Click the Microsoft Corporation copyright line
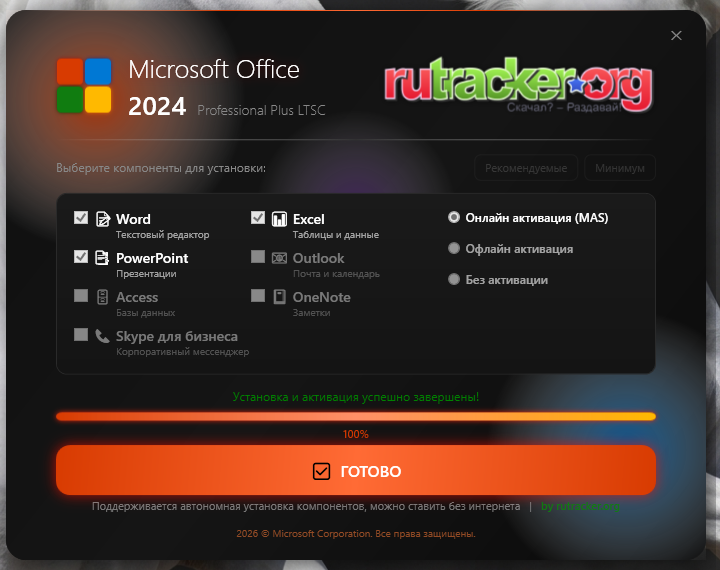720x570 pixels. point(356,534)
